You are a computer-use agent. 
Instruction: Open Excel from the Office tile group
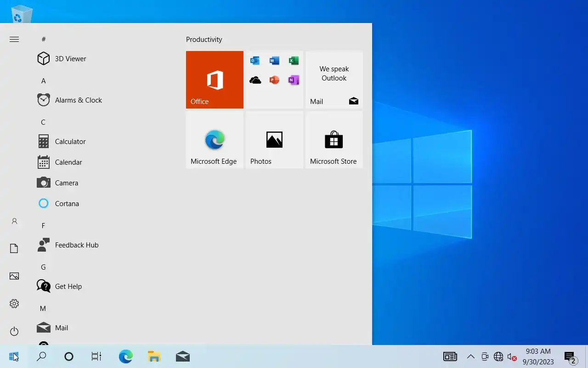coord(294,61)
